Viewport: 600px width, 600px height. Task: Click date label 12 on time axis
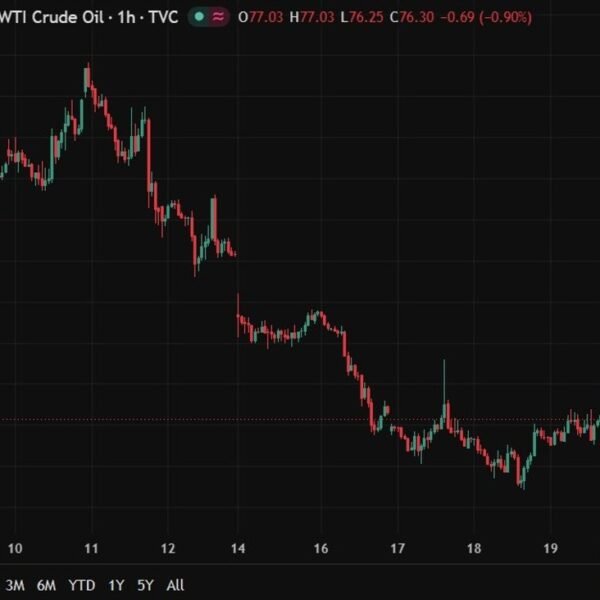tap(168, 548)
